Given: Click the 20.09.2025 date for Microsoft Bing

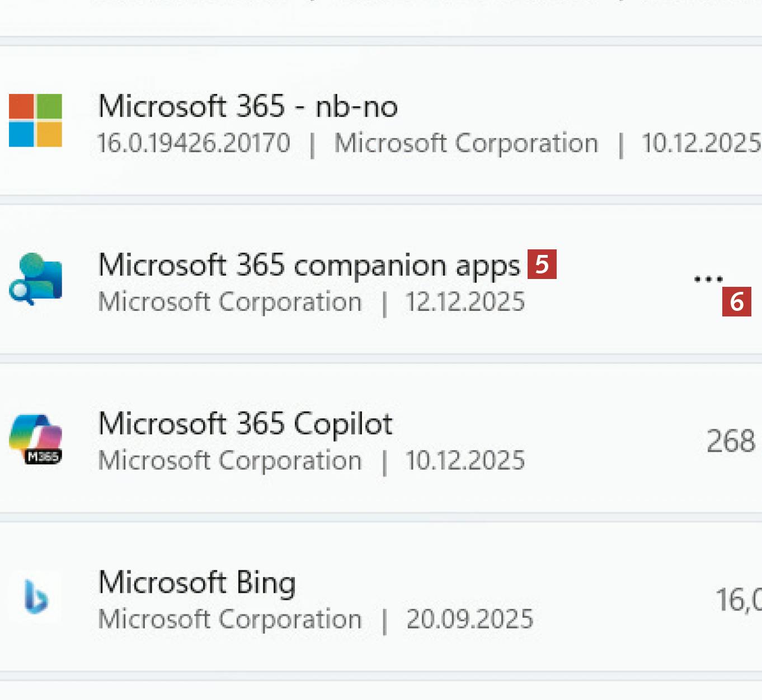Looking at the screenshot, I should point(469,619).
